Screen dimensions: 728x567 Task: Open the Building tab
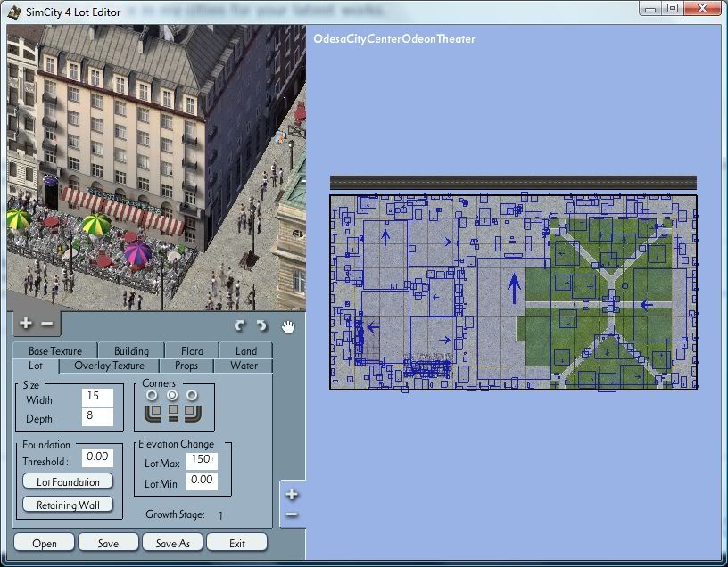click(131, 350)
